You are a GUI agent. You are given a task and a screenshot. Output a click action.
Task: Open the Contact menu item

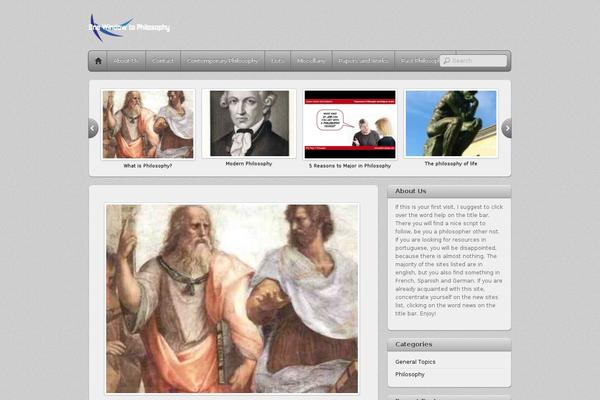pos(163,61)
